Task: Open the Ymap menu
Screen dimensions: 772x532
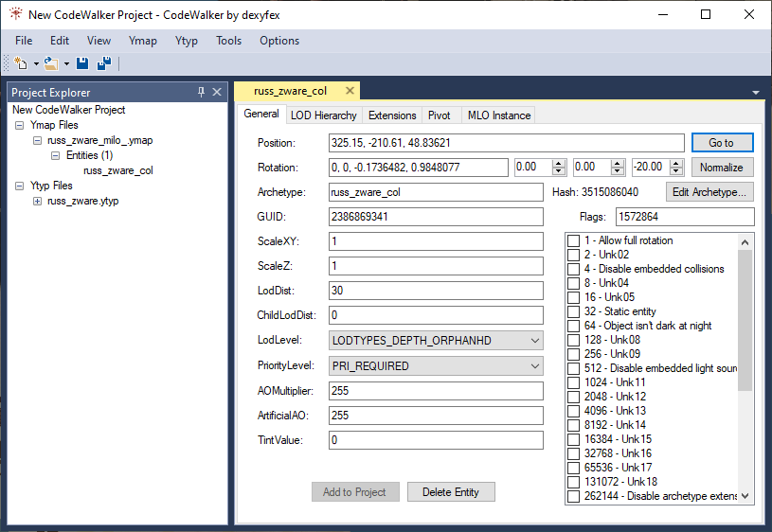Action: pyautogui.click(x=143, y=41)
